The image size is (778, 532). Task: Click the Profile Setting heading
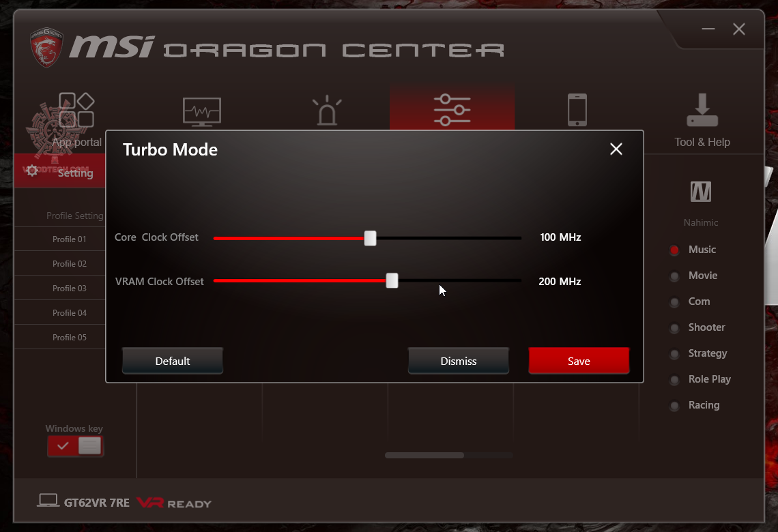point(75,216)
